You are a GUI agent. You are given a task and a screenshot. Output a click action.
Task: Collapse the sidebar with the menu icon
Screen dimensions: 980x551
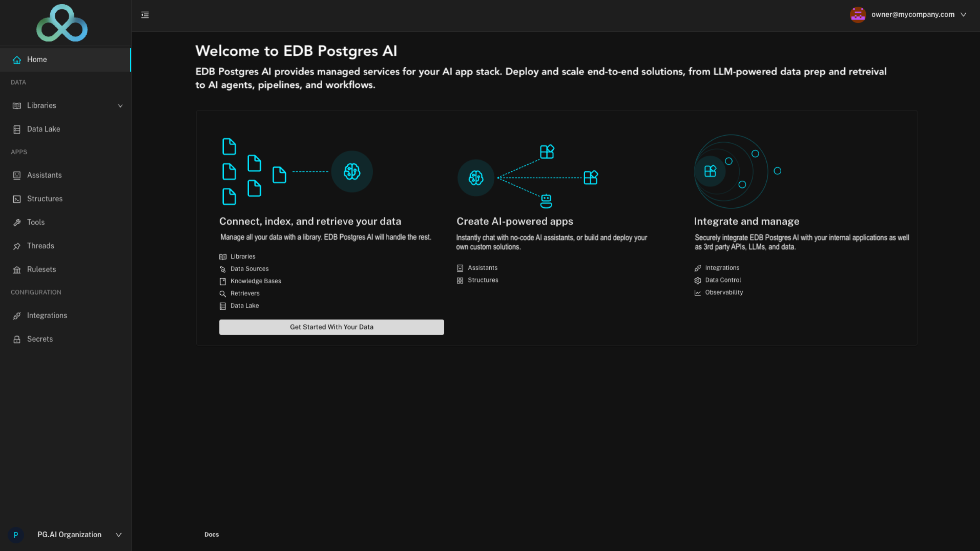click(x=145, y=15)
